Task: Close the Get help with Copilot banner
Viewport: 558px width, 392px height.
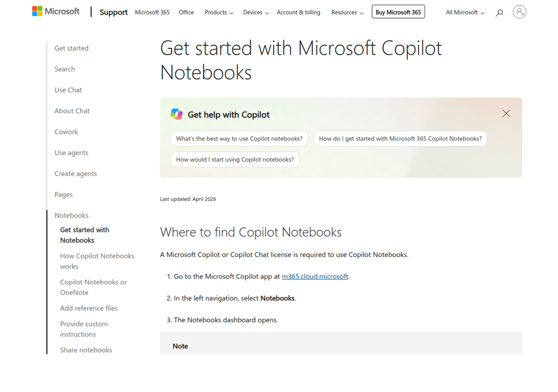Action: pos(506,114)
